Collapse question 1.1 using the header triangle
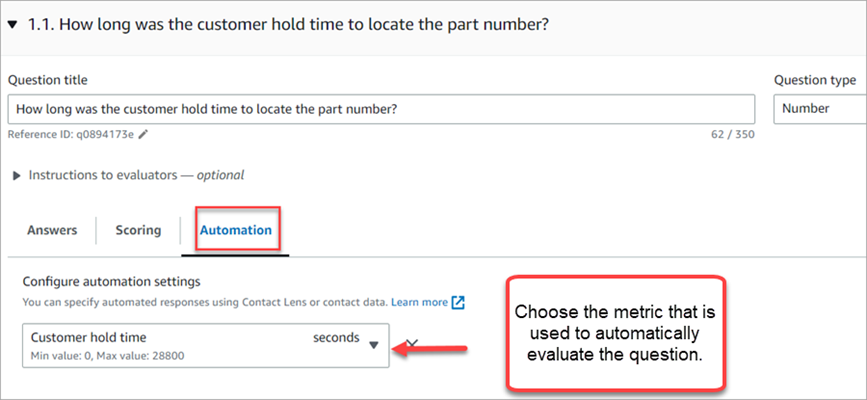Screen dimensions: 867x400 (x=12, y=23)
